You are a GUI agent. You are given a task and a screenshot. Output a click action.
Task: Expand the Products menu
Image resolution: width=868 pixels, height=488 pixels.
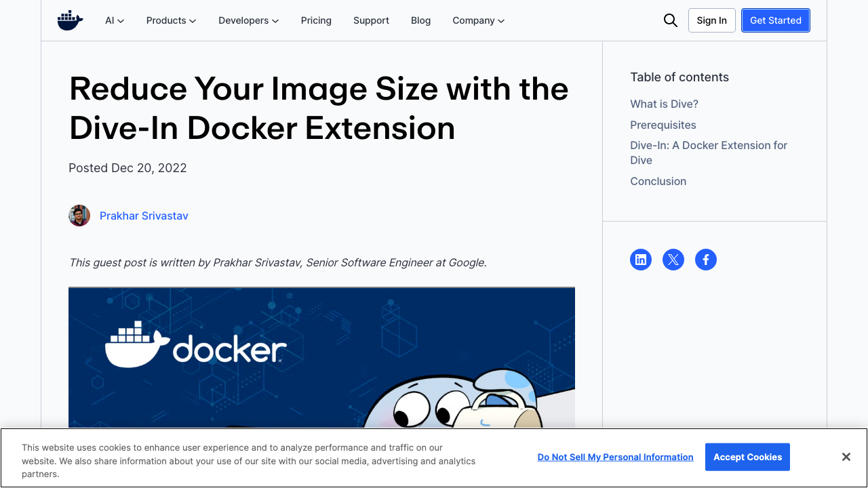(171, 20)
